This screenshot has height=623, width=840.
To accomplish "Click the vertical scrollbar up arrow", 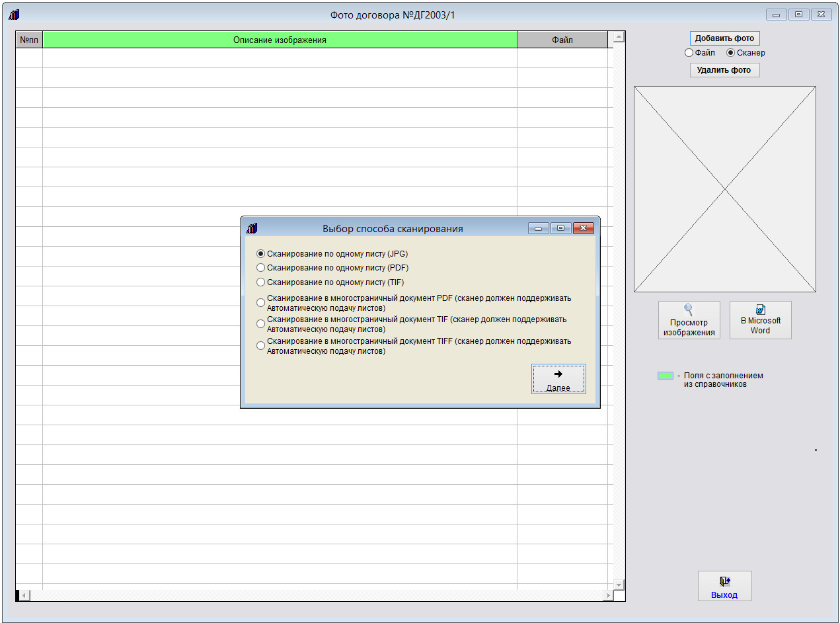I will pos(619,37).
